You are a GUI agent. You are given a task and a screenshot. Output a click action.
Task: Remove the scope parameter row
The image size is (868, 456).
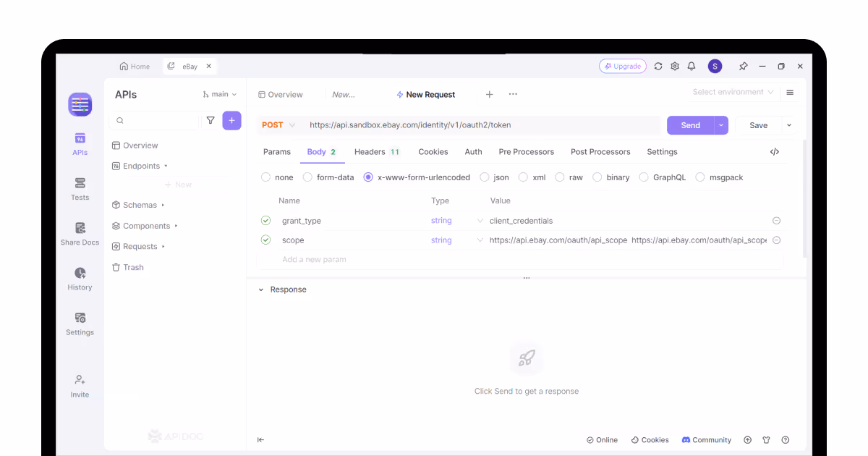(776, 240)
